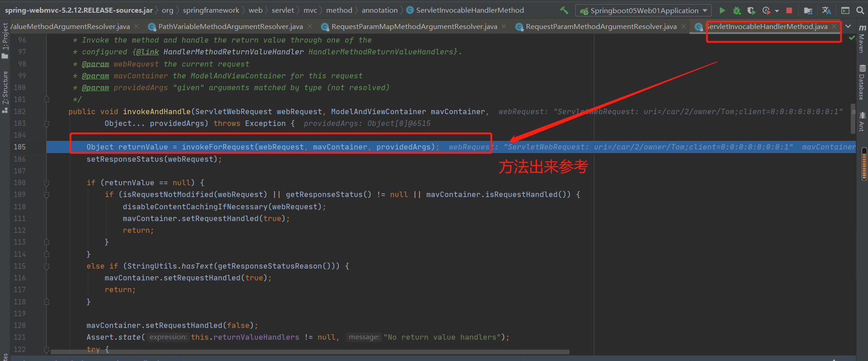Place cursor on 'invokeForRequest' call in line 105
Image resolution: width=868 pixels, height=361 pixels.
coord(218,147)
